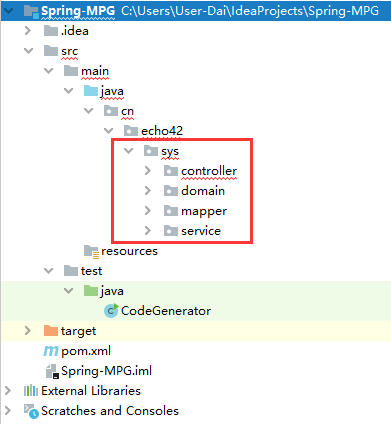Select the cn package label

tap(127, 112)
